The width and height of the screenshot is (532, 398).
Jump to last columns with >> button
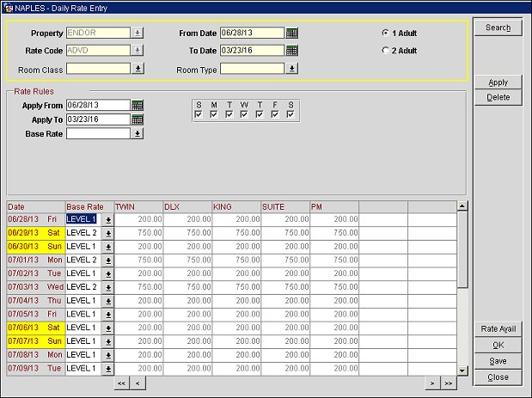coord(448,383)
